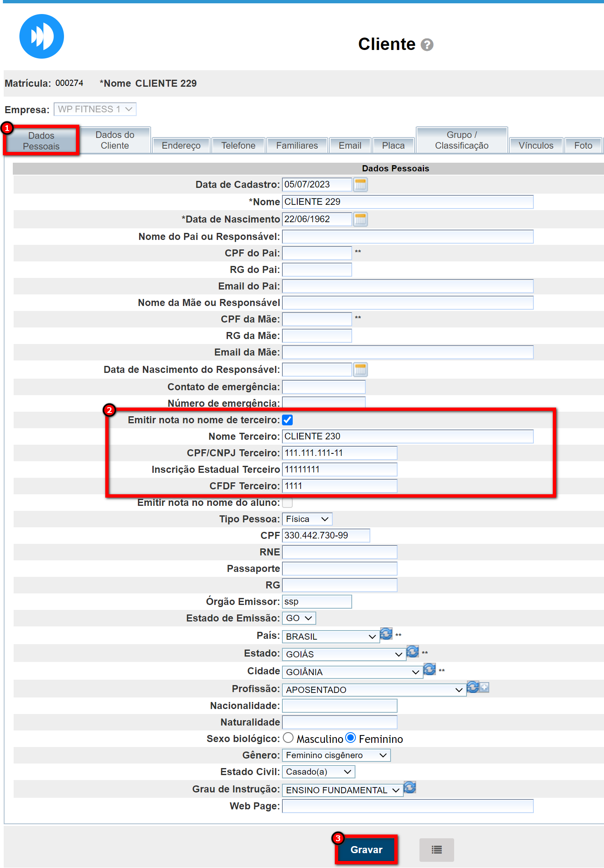Click refresh icon next to Cidade dropdown
This screenshot has width=604, height=868.
pos(429,669)
